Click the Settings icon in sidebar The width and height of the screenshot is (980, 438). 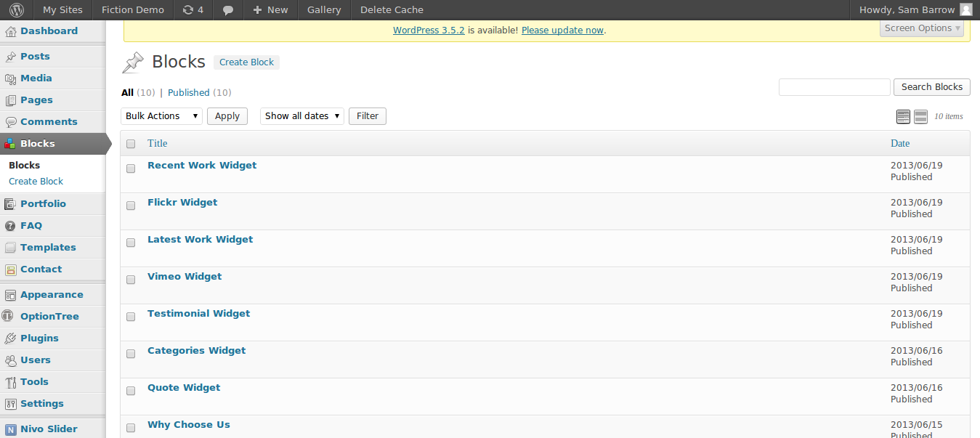pyautogui.click(x=10, y=404)
